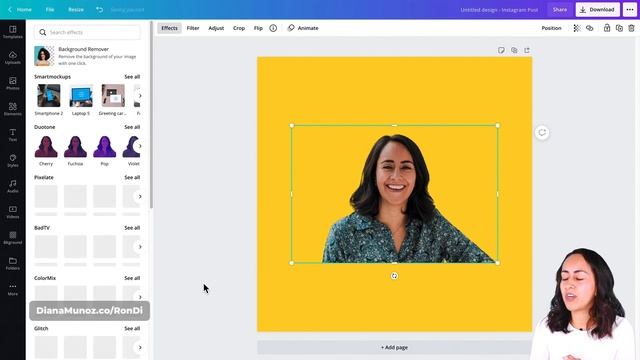Image resolution: width=640 pixels, height=360 pixels.
Task: Open the Filter tab
Action: pos(193,28)
